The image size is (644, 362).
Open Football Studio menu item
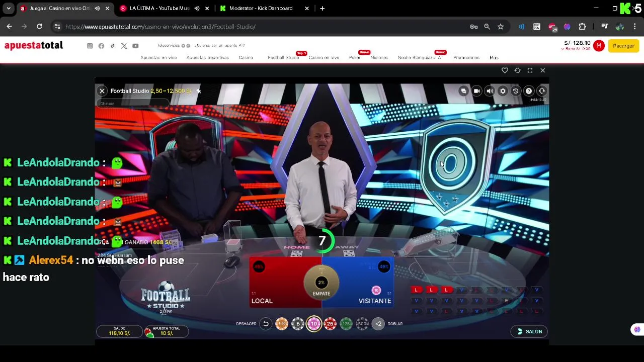283,57
